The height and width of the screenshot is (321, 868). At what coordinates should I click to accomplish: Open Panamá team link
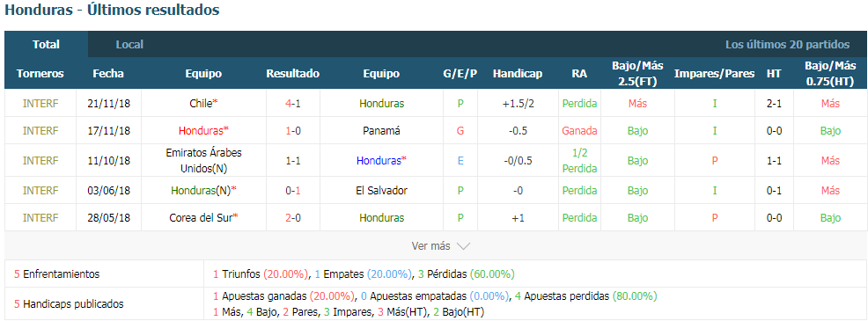pos(381,131)
